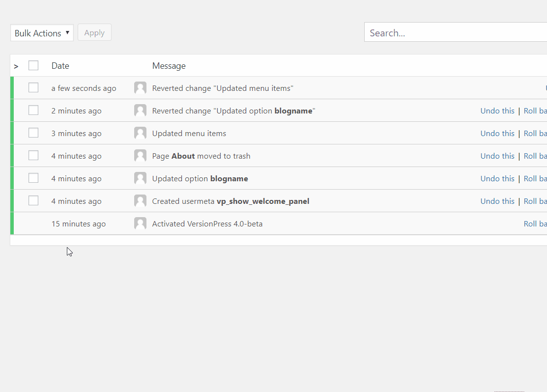Sort the table by the Message column
547x392 pixels.
click(169, 65)
